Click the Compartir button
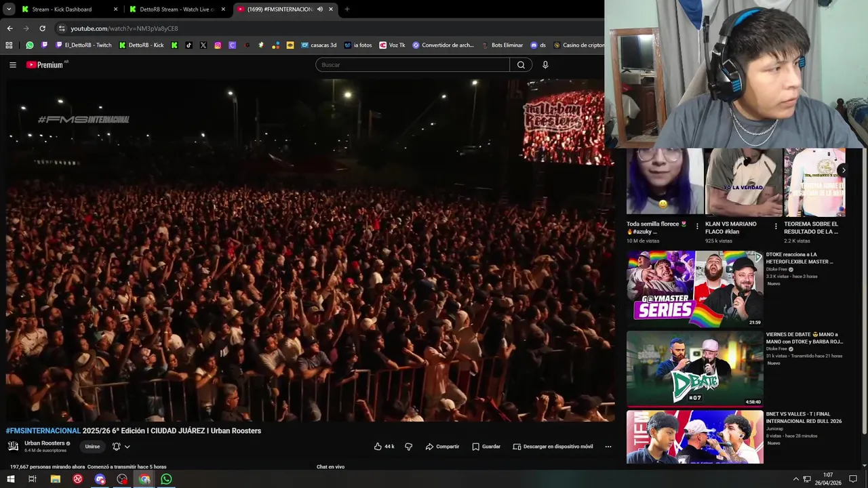 (x=442, y=447)
